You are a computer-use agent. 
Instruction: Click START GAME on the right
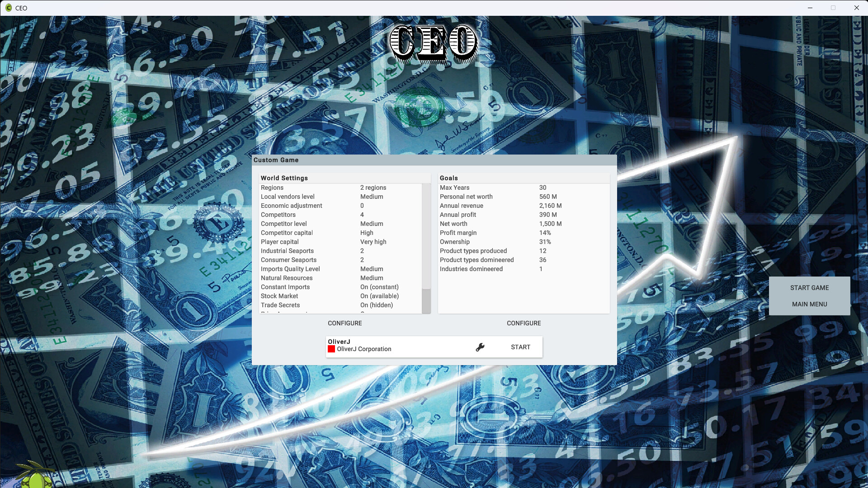pyautogui.click(x=809, y=288)
